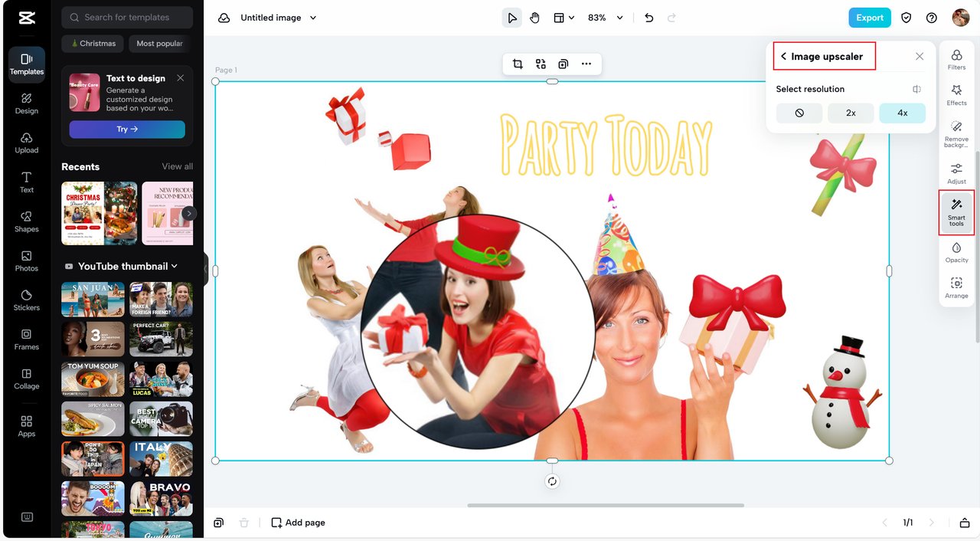Select the pointer selection tool
This screenshot has height=541, width=980.
coord(511,18)
